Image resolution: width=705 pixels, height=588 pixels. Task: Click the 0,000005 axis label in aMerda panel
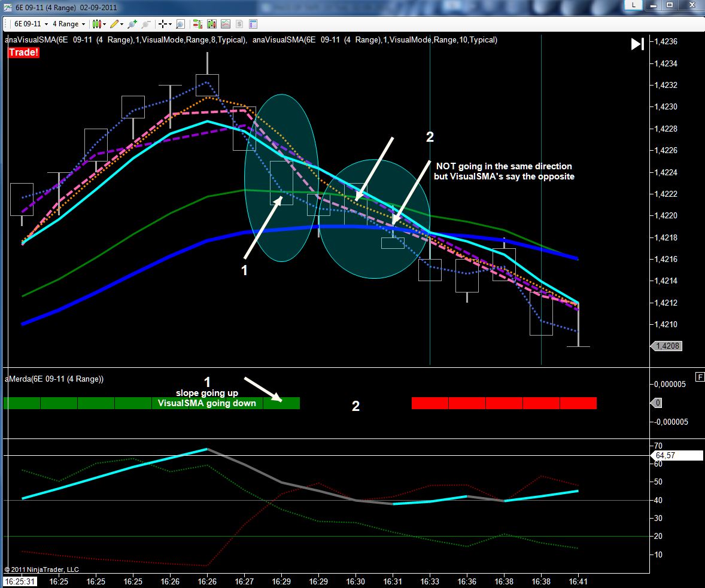pos(670,384)
